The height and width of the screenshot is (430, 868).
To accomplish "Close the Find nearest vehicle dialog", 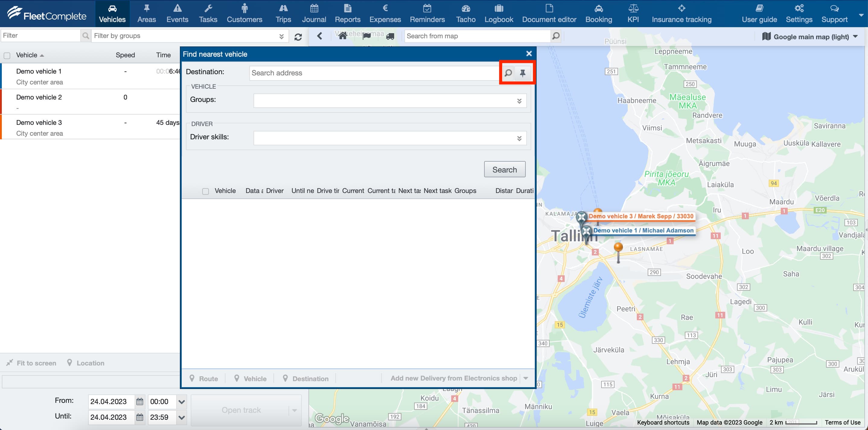I will click(x=529, y=54).
